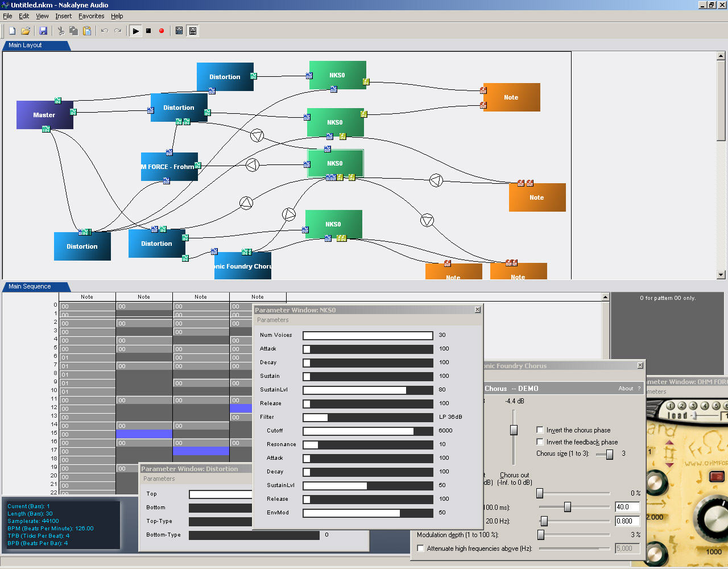Screen dimensions: 728x569
Task: Click the Resonance slider in NKS0 window
Action: coord(368,444)
